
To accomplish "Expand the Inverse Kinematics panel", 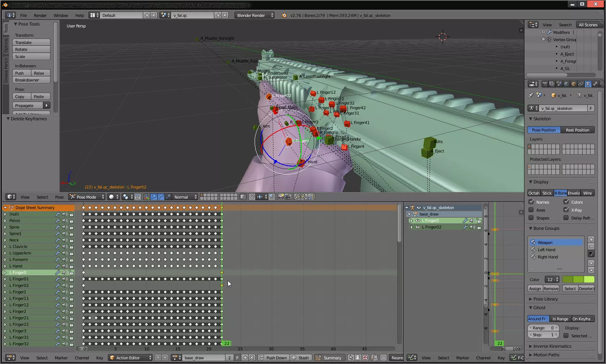I will 552,346.
